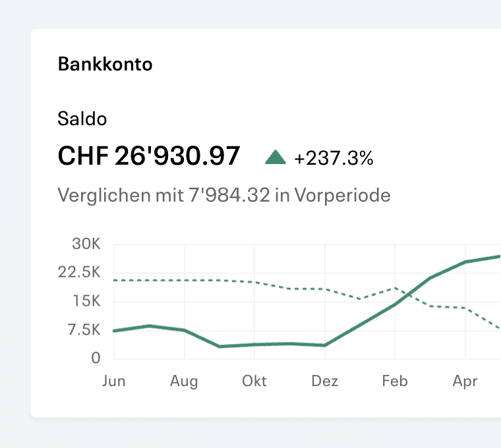Screen dimensions: 501x448
Task: Click the Saldo label
Action: click(82, 119)
